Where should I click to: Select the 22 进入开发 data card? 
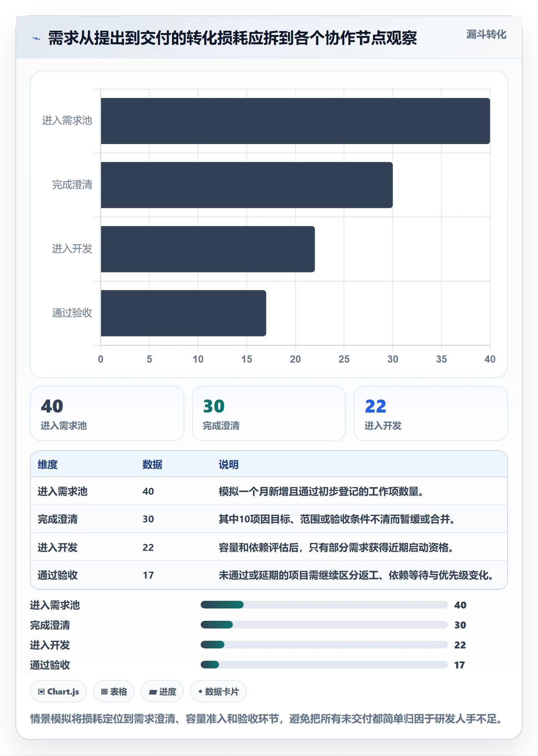(431, 413)
